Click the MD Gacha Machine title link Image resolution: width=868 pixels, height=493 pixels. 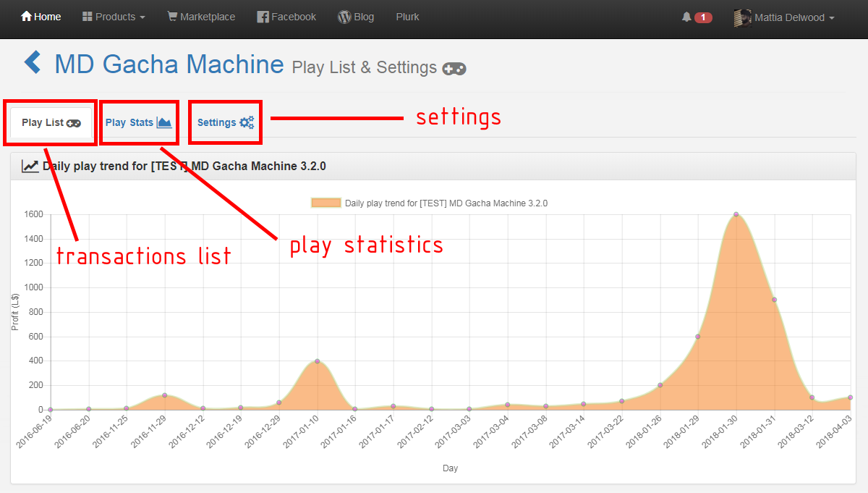169,64
